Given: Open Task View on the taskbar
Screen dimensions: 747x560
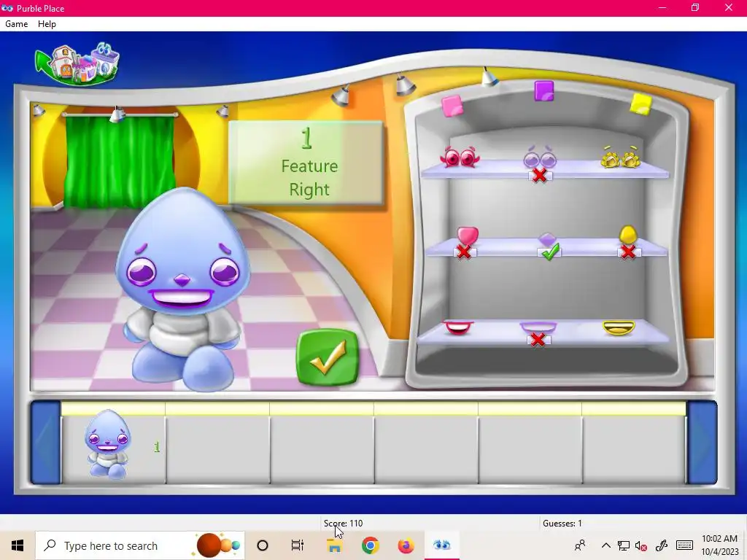Looking at the screenshot, I should 298,545.
